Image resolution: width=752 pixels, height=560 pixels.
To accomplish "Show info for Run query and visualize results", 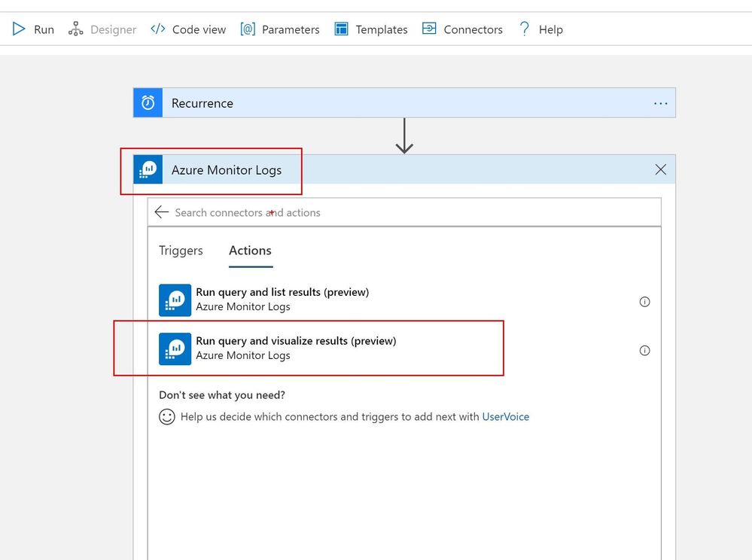I will click(644, 351).
